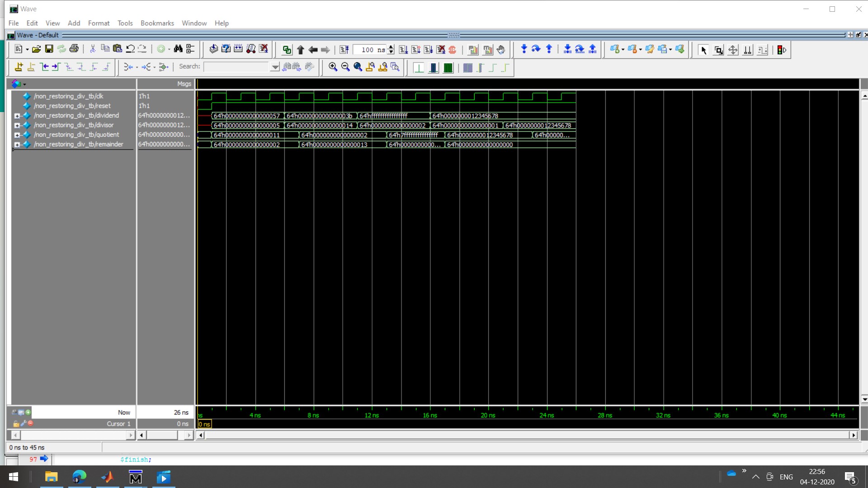Toggle the Pan Mode tool button
Screen dimensions: 868x488
(x=733, y=50)
